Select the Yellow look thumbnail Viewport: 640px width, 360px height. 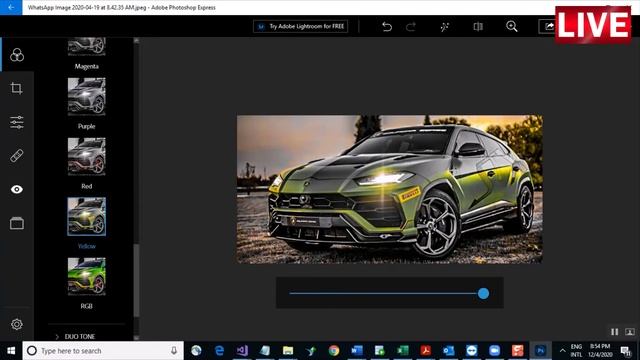coord(87,216)
